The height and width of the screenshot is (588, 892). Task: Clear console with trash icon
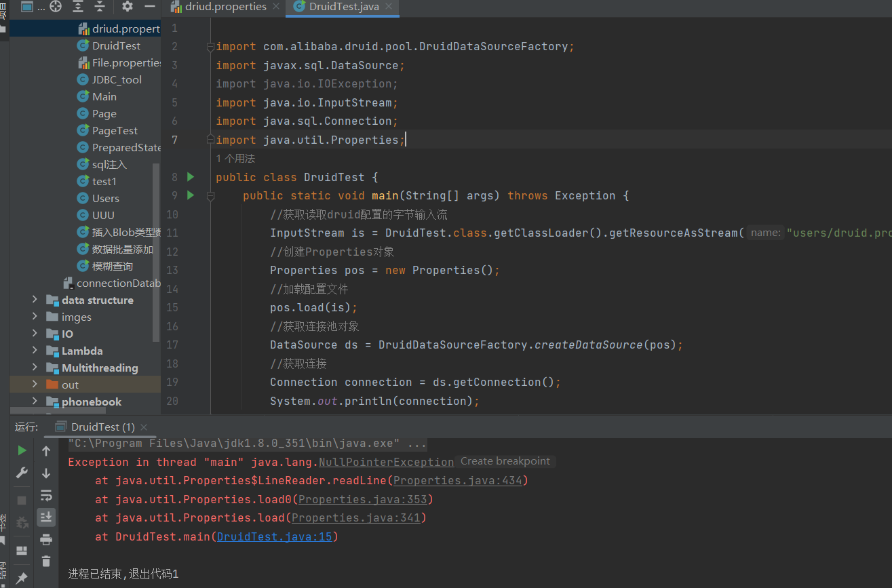click(x=46, y=561)
